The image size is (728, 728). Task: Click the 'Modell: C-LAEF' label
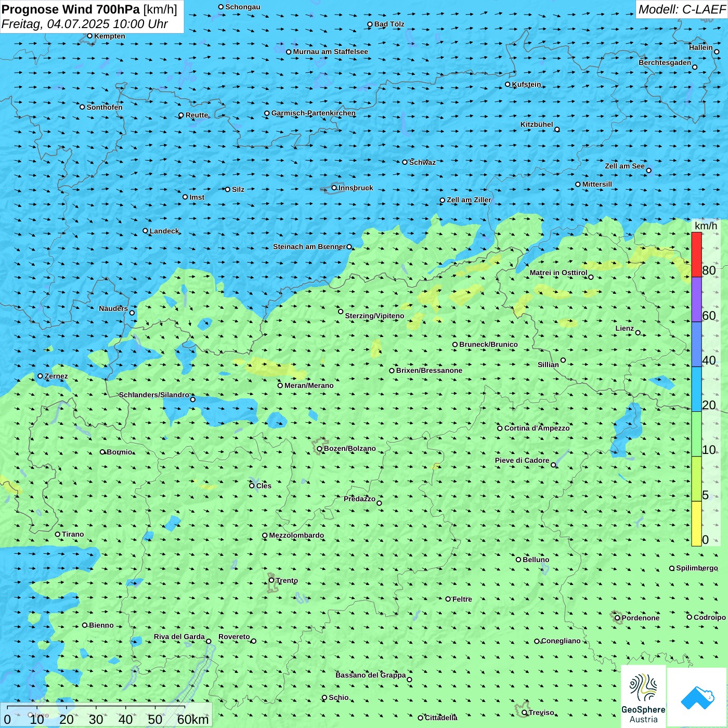pyautogui.click(x=682, y=9)
